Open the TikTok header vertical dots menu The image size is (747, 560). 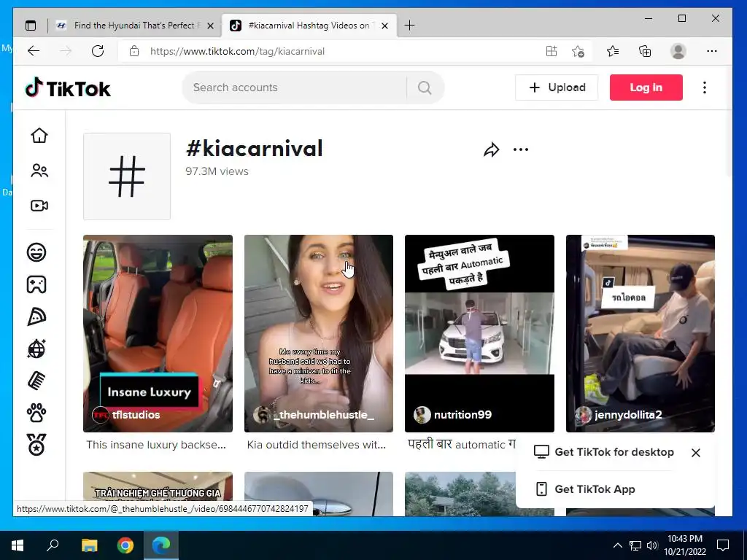[x=705, y=87]
